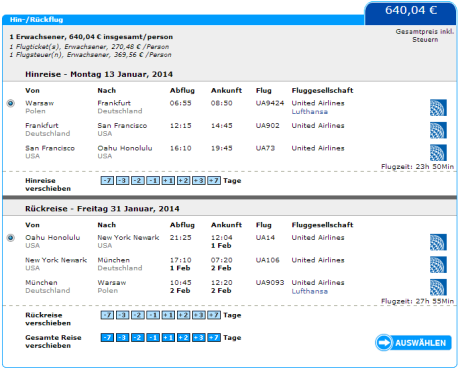
Task: Shift Hinreise by -2 days
Action: [x=138, y=181]
